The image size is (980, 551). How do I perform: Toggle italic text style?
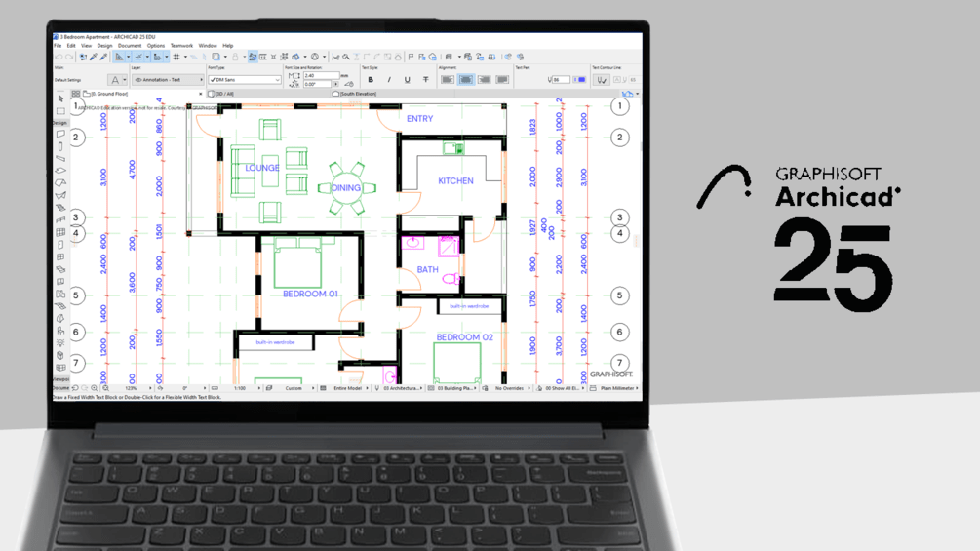pyautogui.click(x=389, y=79)
